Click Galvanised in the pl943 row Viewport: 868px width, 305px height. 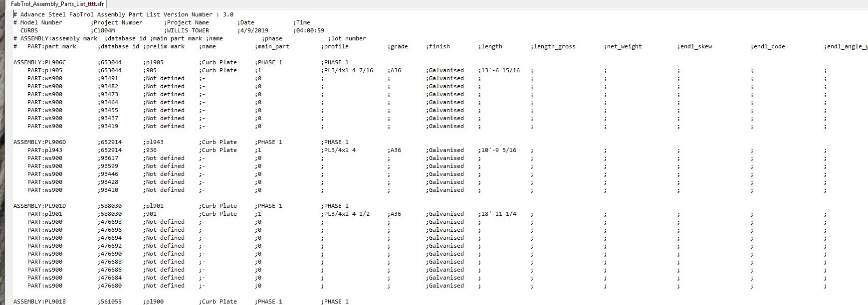tap(446, 150)
